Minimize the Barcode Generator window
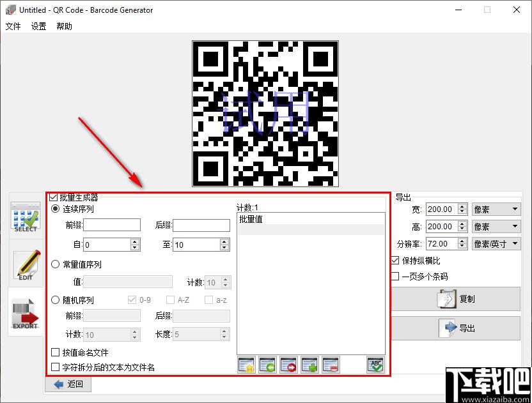Screen dimensions: 532x403 tap(458, 10)
